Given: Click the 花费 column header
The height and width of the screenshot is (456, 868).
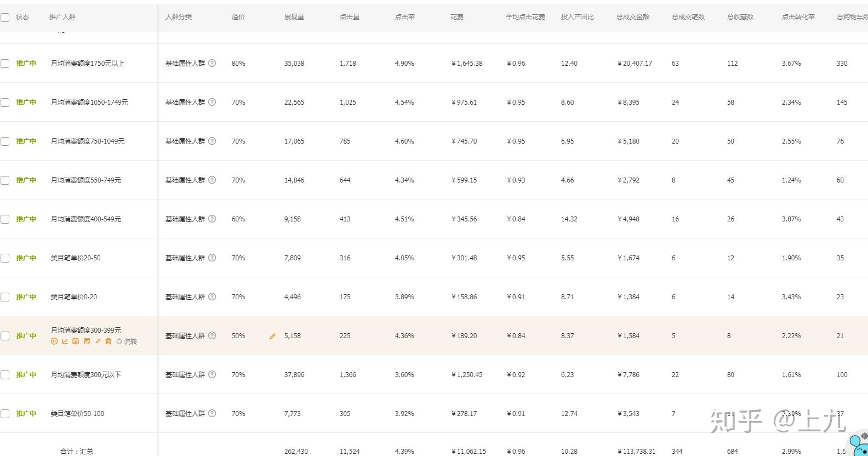Looking at the screenshot, I should tap(456, 17).
